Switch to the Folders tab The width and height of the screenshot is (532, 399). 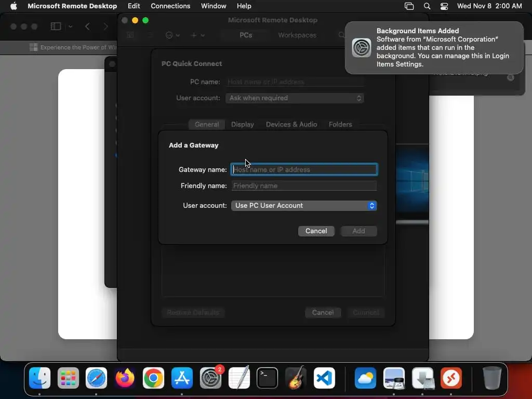tap(340, 125)
